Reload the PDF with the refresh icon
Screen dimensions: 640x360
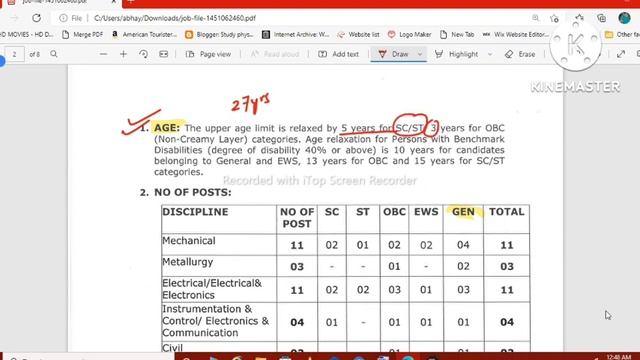pos(36,18)
